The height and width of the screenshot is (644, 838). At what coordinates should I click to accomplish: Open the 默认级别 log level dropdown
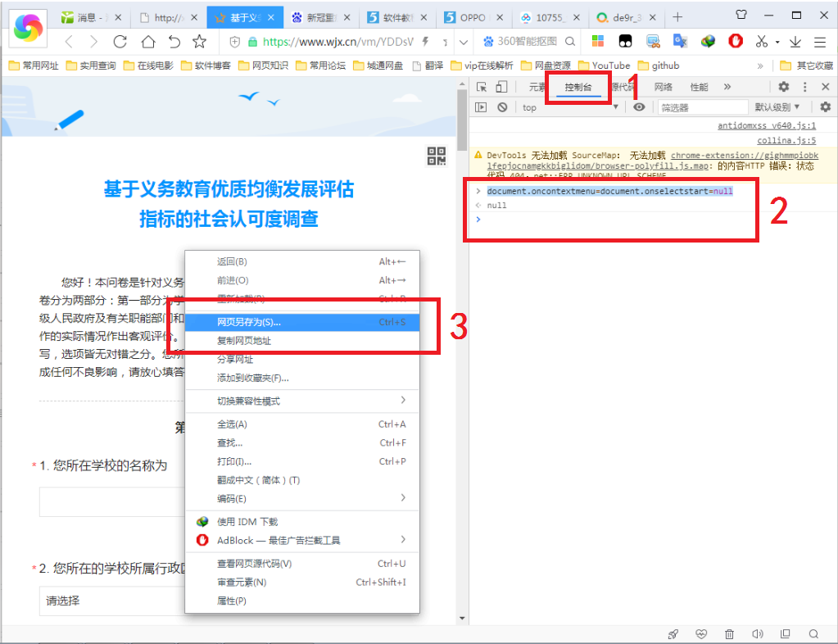(776, 106)
